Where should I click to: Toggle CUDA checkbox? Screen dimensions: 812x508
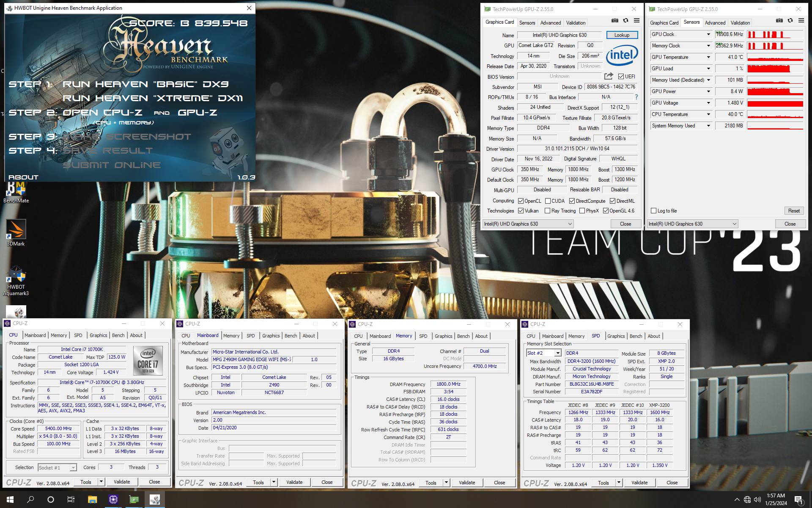point(548,201)
